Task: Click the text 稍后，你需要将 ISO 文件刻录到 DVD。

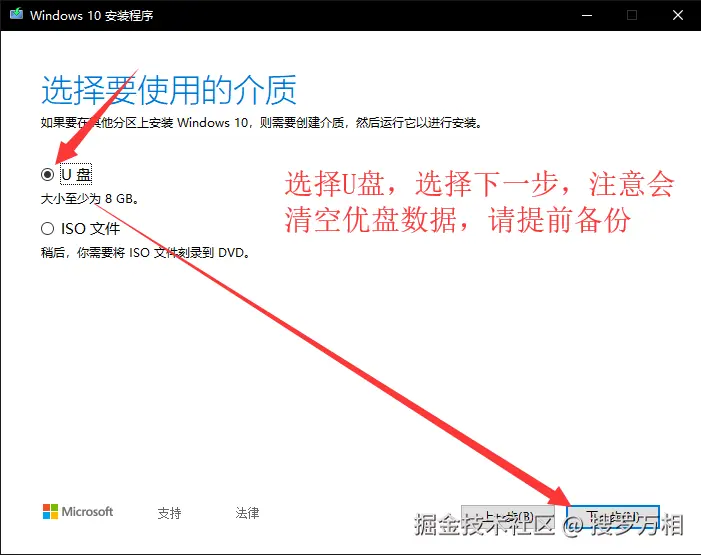Action: pyautogui.click(x=145, y=253)
